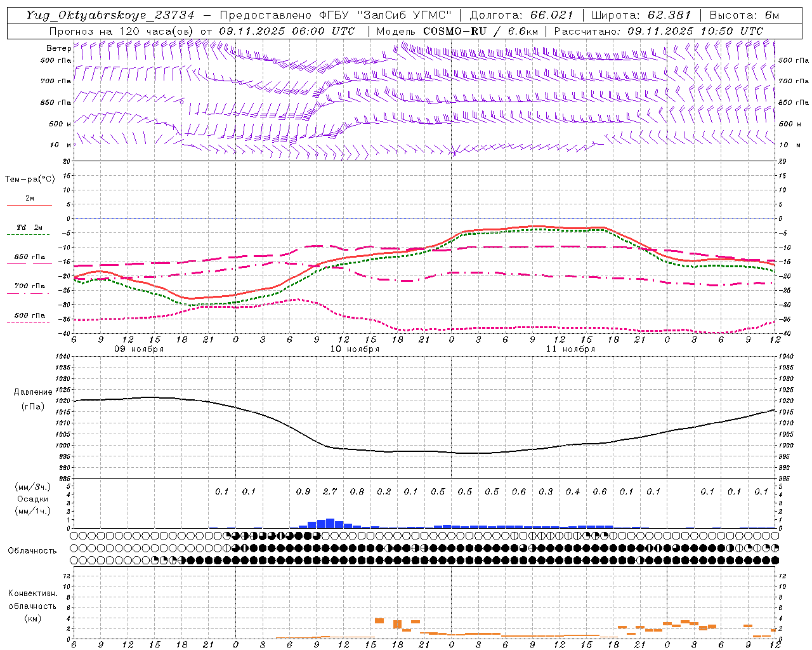Click the Облачность cloud cover label
This screenshot has height=650, width=812.
[32, 551]
